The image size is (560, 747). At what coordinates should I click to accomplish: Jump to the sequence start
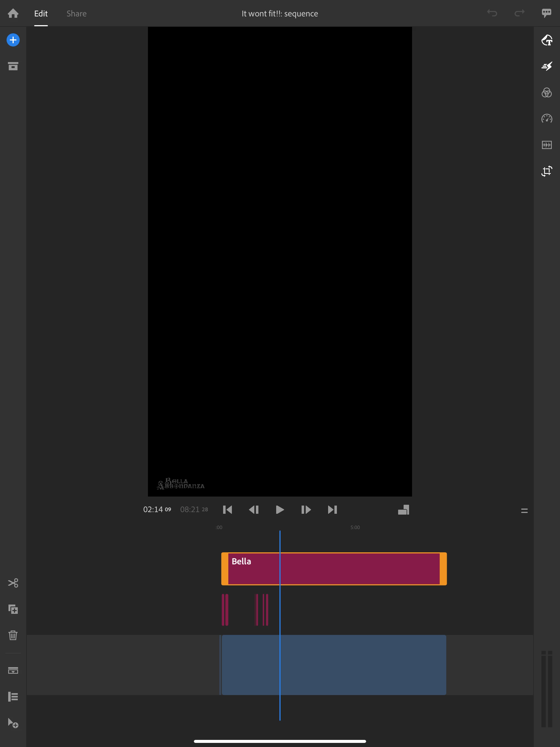coord(227,510)
